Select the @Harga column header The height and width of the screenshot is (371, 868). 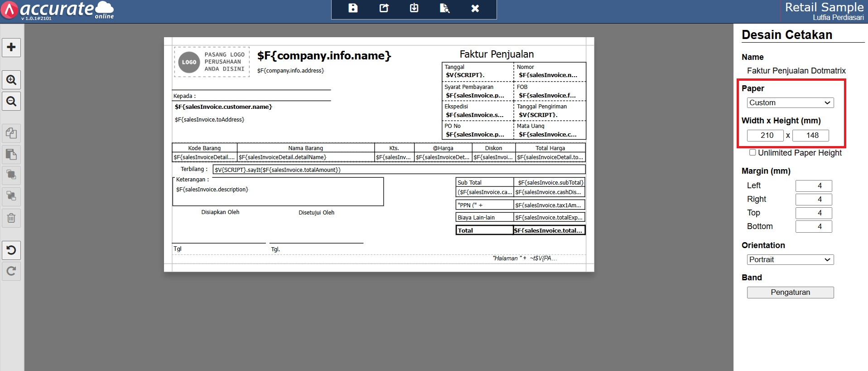coord(443,148)
